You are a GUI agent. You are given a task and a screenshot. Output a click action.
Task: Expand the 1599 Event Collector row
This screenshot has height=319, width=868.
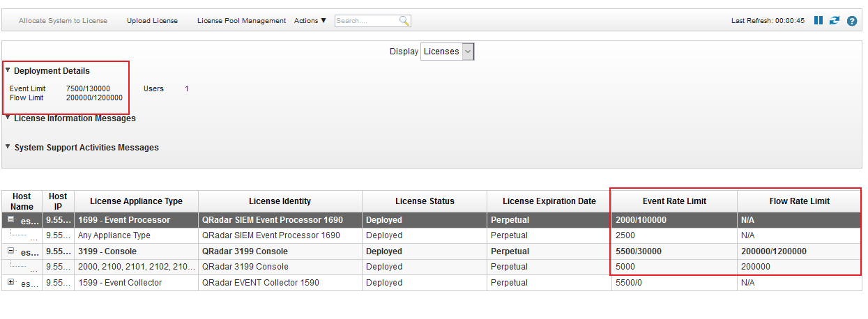click(x=10, y=282)
